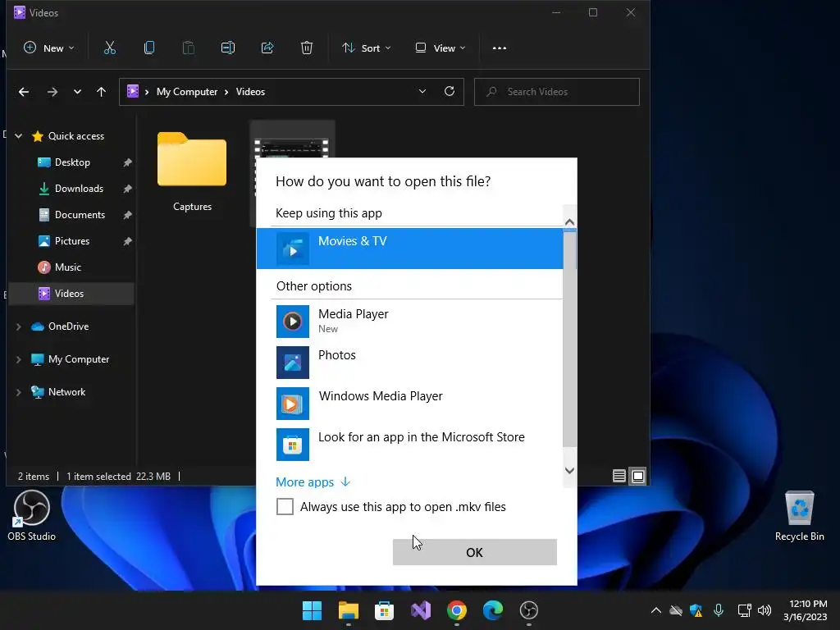Select Movies & TV app

click(409, 249)
